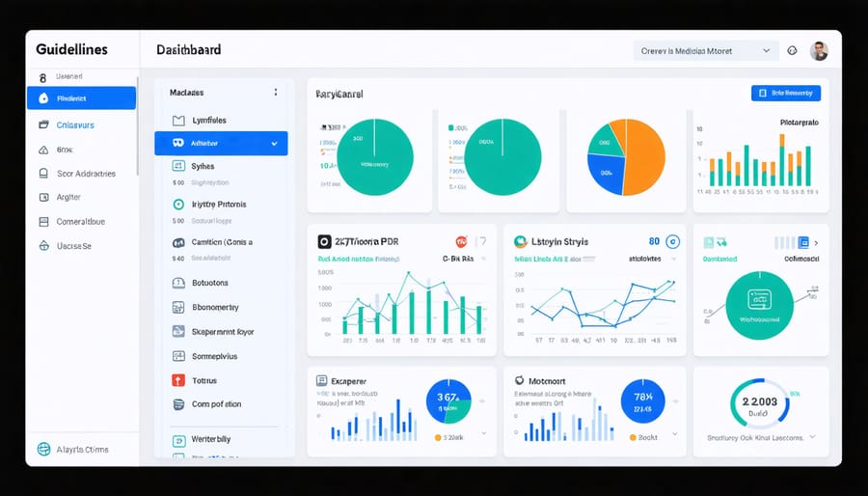
Task: Click the icon beside Botuotons
Action: (178, 283)
